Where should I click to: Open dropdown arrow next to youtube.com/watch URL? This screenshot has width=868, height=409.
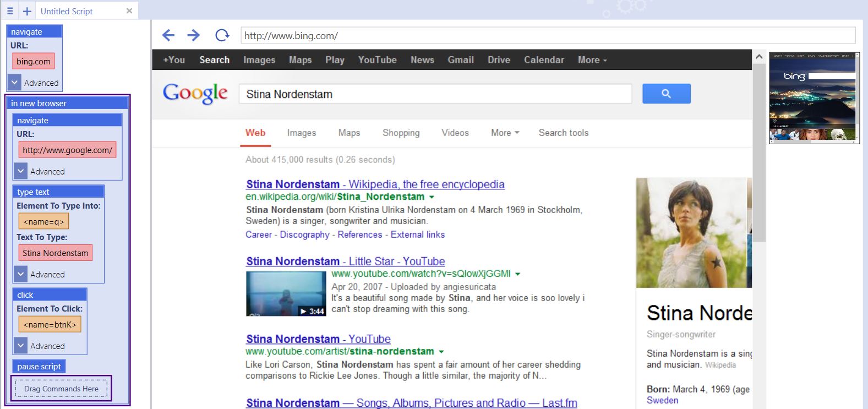click(x=517, y=274)
